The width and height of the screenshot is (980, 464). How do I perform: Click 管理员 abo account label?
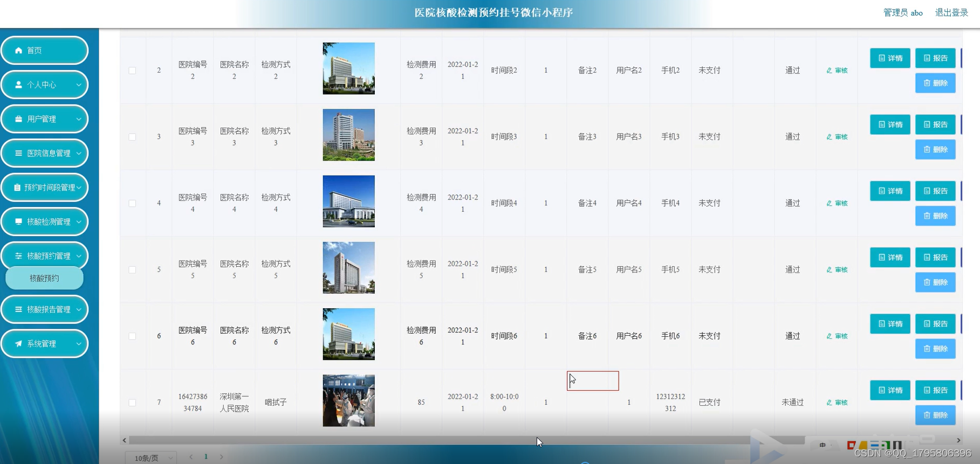[x=903, y=12]
